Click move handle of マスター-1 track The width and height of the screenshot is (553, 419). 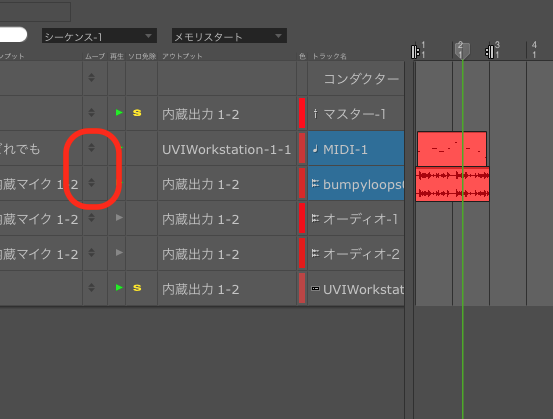[91, 113]
